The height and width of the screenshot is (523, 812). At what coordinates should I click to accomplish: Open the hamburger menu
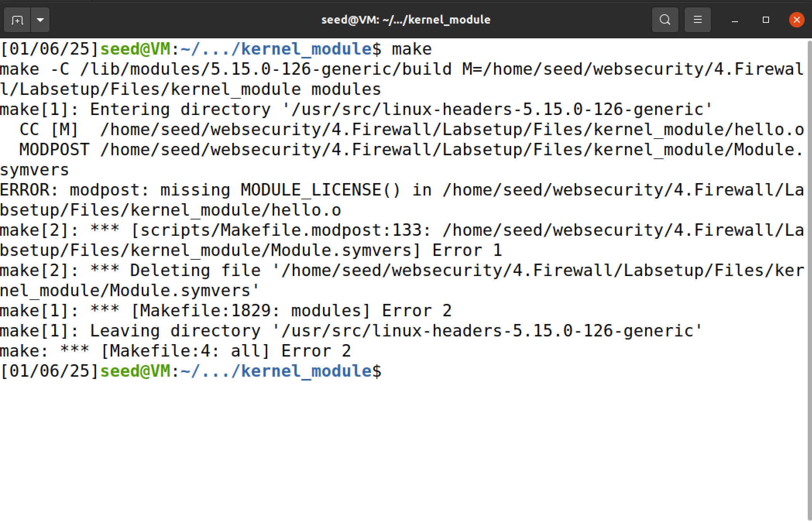[697, 20]
